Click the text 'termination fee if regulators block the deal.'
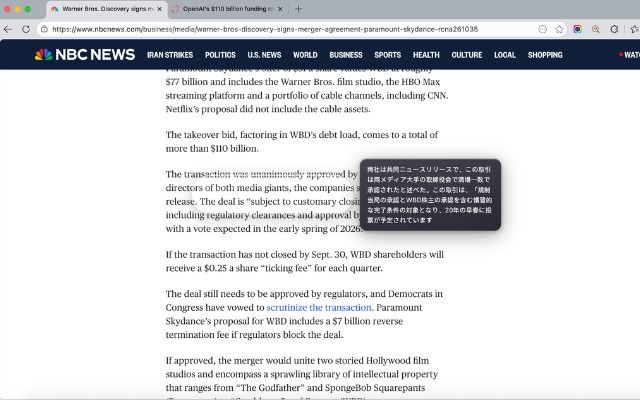640x400 pixels. (x=254, y=335)
